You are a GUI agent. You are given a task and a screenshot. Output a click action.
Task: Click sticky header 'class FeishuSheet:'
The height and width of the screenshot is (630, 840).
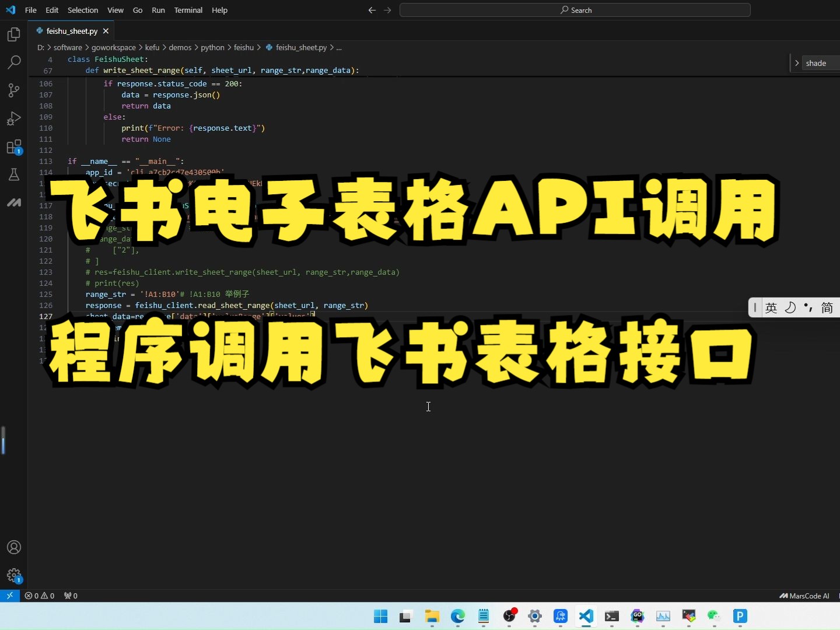click(x=108, y=59)
